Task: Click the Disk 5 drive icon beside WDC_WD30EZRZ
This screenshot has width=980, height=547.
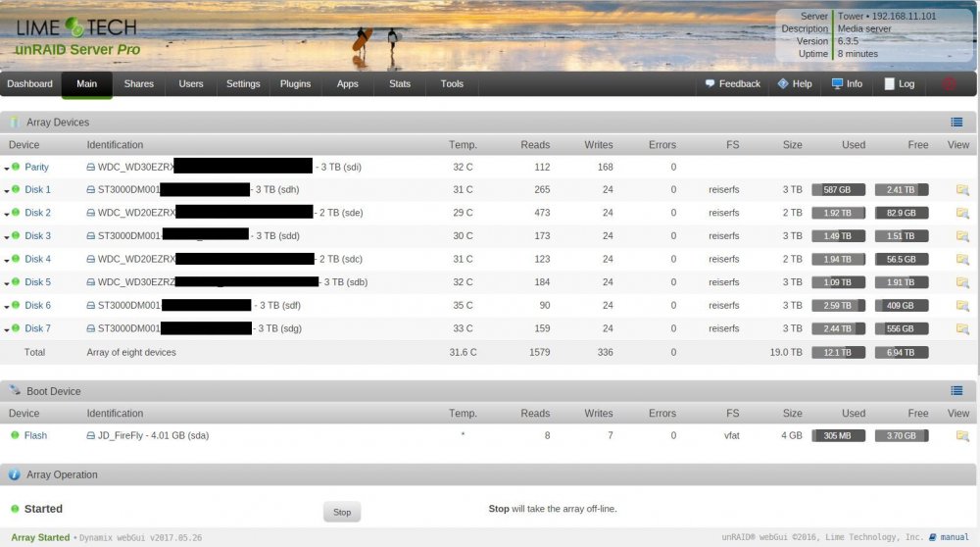Action: point(90,282)
